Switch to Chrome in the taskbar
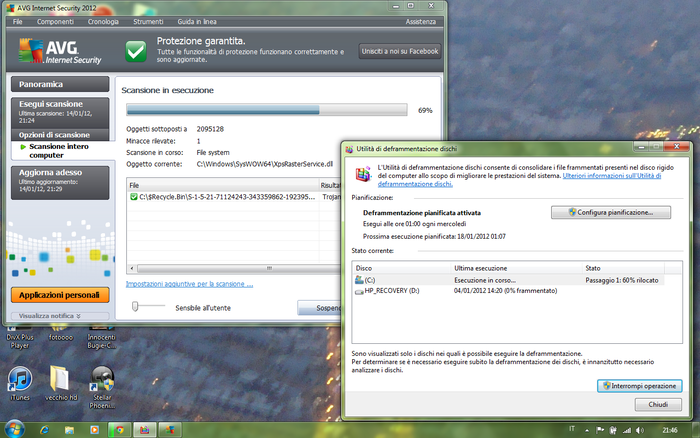 [119, 430]
